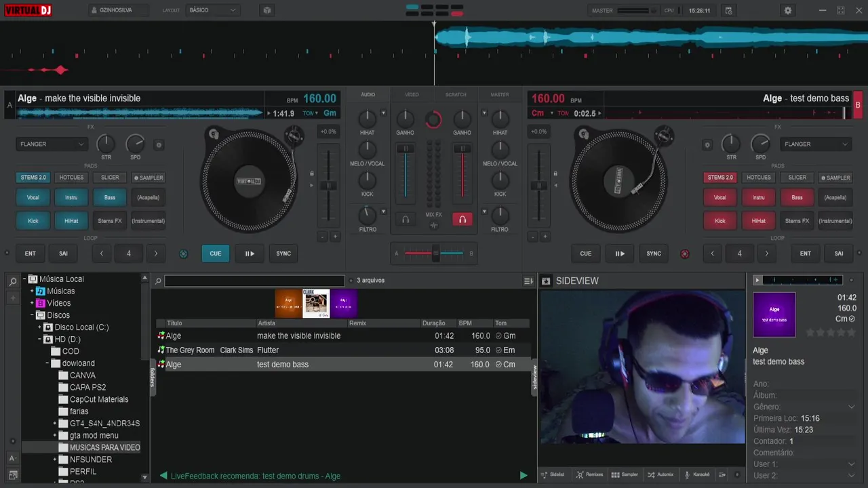The image size is (868, 488).
Task: Open the settings gear in top bar
Action: 787,10
